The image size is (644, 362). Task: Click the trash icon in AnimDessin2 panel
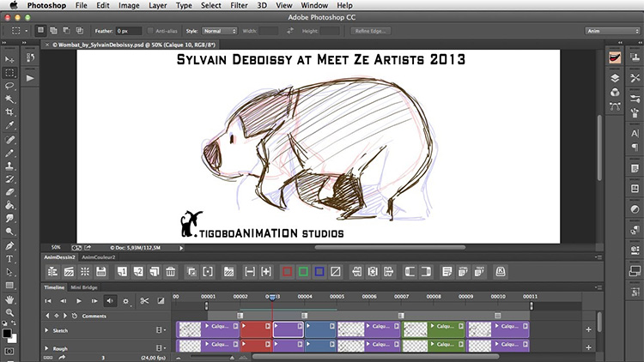coord(171,272)
